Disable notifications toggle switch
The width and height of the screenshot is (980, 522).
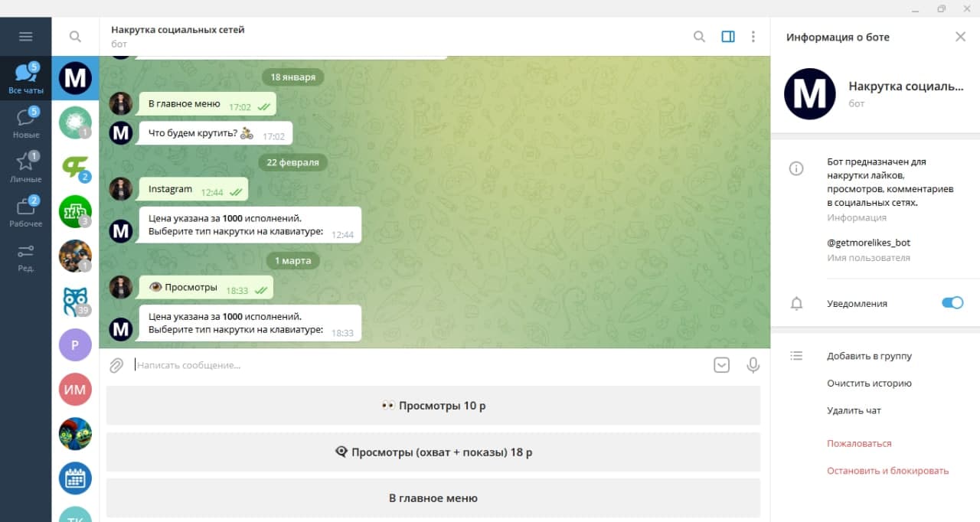(x=952, y=303)
